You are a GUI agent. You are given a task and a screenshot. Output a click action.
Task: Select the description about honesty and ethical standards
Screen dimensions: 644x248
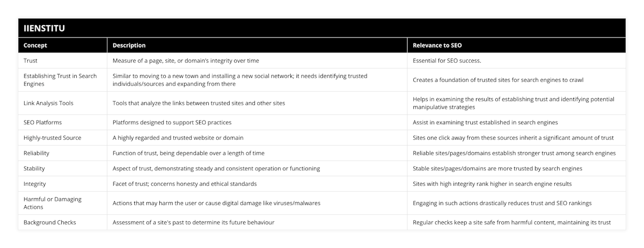point(184,184)
